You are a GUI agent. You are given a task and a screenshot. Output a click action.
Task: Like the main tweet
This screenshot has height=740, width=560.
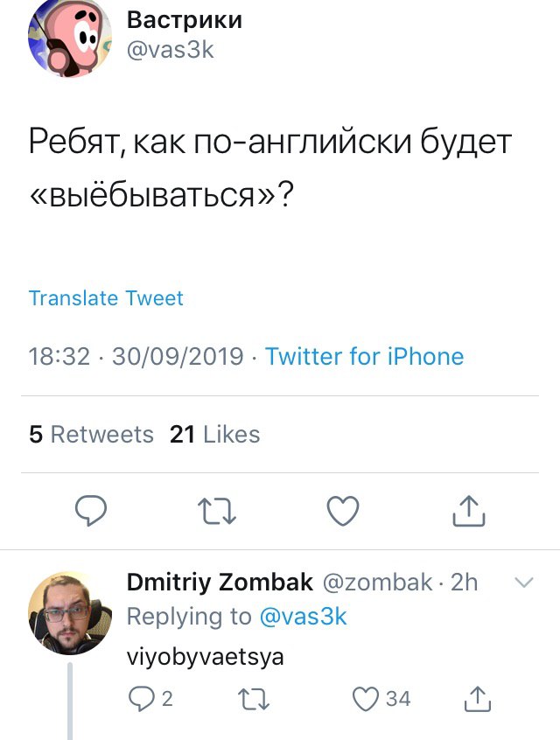[343, 511]
